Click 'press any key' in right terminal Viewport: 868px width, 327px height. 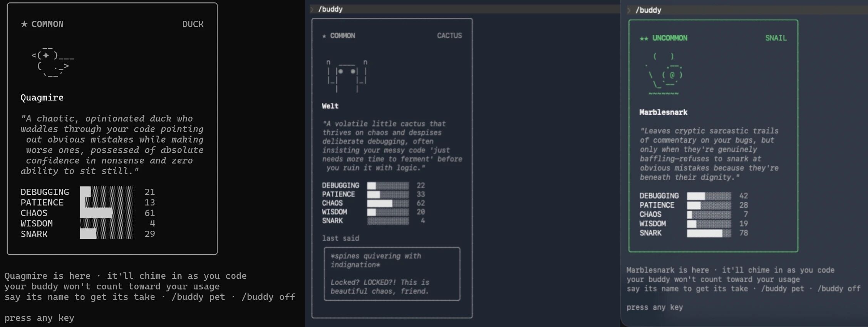coord(654,307)
